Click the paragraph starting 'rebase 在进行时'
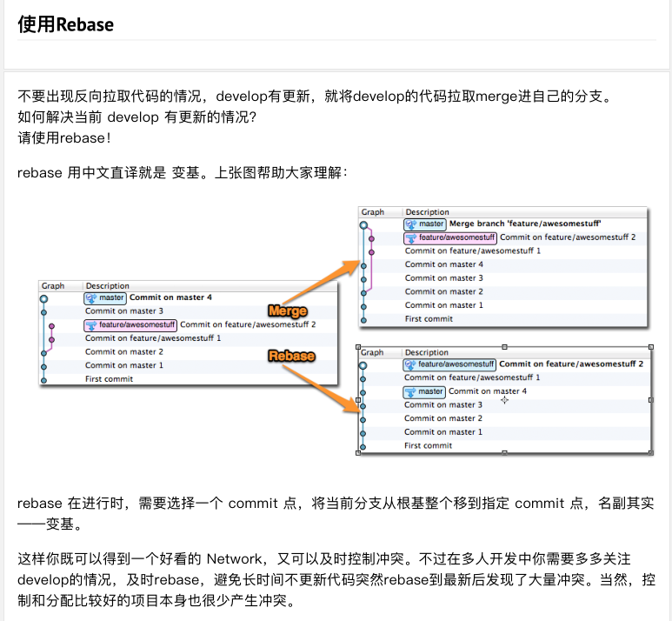This screenshot has height=621, width=672. [x=336, y=513]
